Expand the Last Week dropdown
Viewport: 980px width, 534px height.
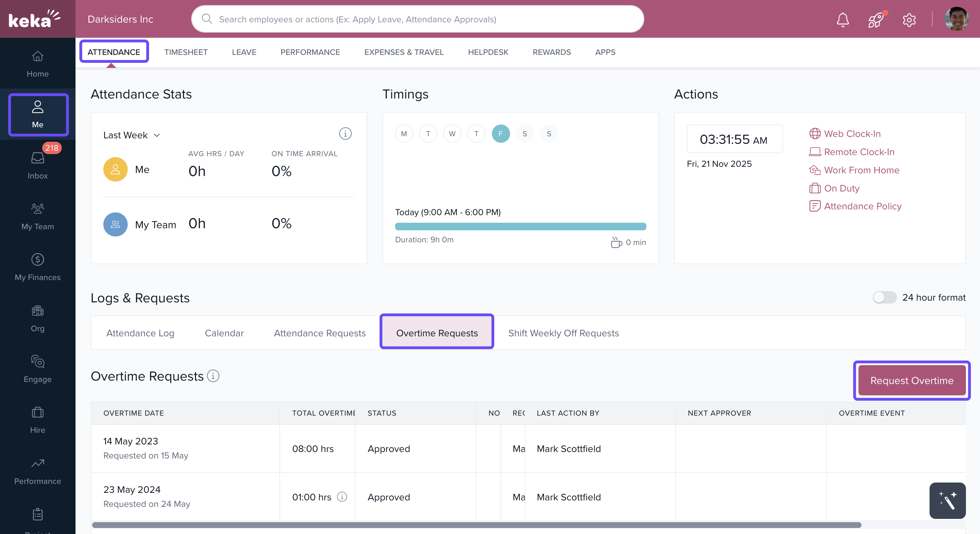pyautogui.click(x=131, y=135)
